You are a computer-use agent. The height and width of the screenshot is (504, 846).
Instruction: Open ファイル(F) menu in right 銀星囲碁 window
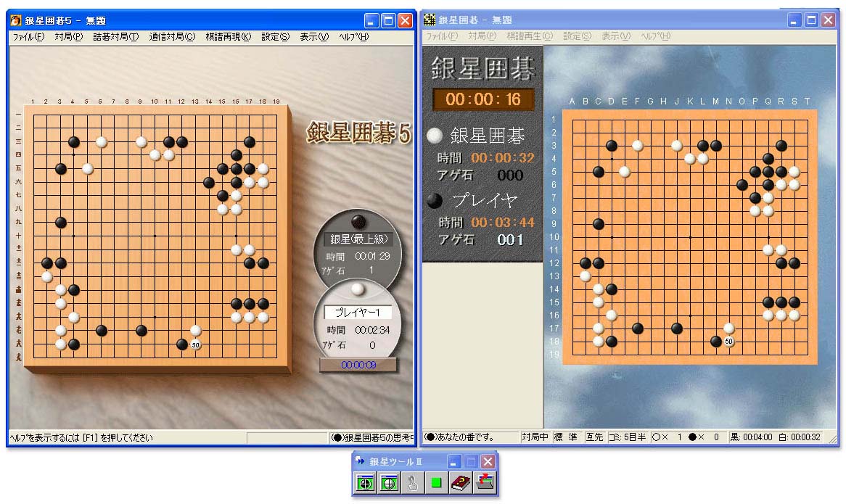coord(442,36)
